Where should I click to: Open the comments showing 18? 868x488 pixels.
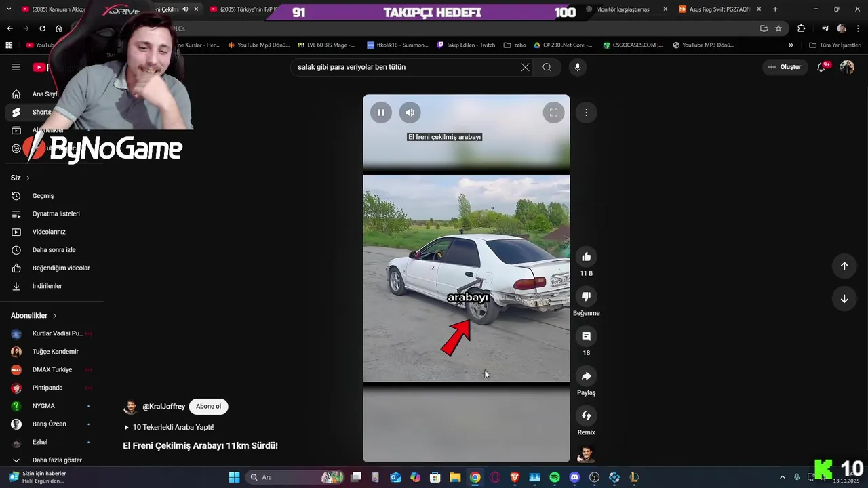(x=586, y=336)
